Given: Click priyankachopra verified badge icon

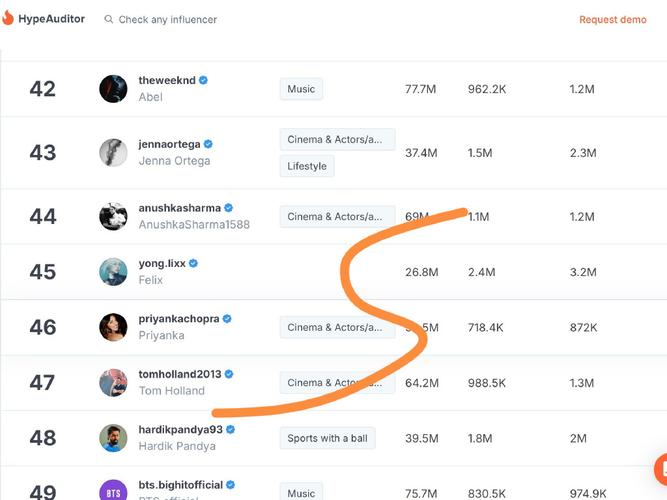Looking at the screenshot, I should pos(227,319).
